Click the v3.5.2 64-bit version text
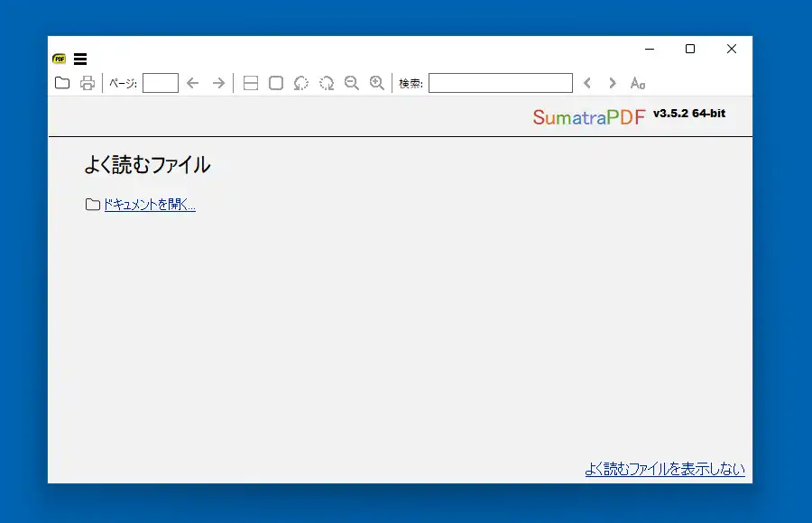 pos(689,114)
